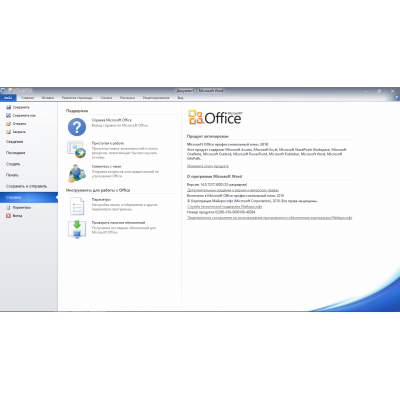
Task: Click the Изменить ключ продукта link
Action: point(208,166)
